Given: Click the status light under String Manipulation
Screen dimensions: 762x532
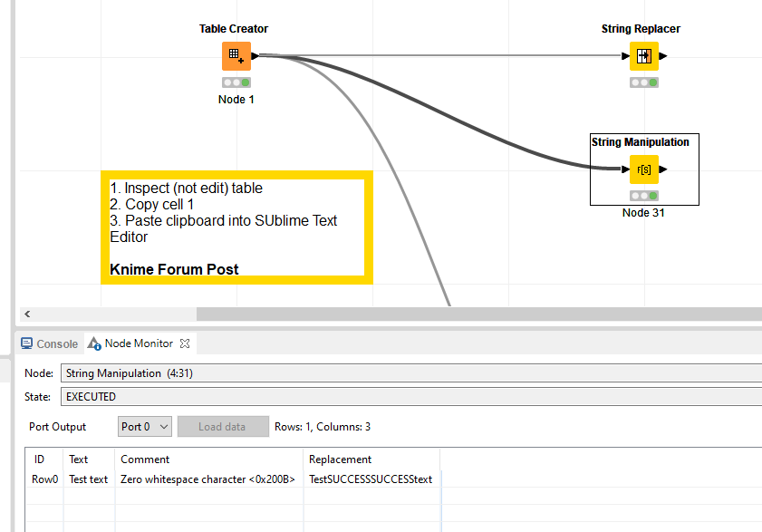Looking at the screenshot, I should click(x=643, y=194).
